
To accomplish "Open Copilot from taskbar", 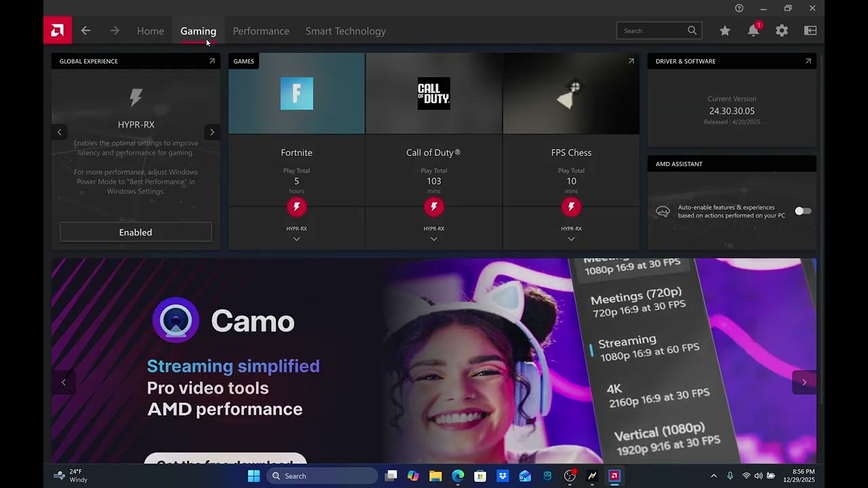I will [x=413, y=476].
